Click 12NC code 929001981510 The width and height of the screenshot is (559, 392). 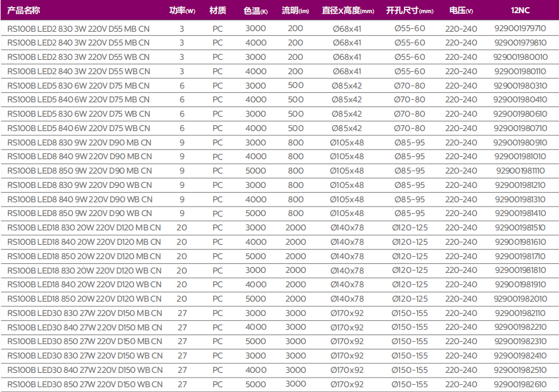[520, 227]
